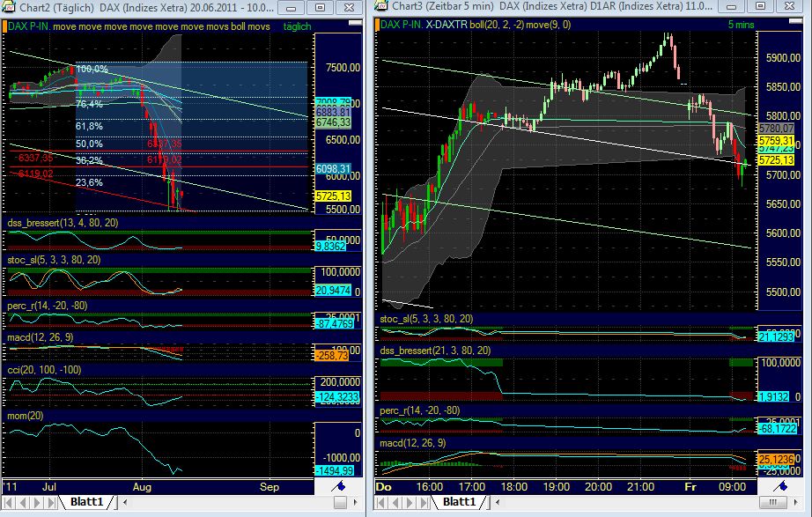Click the blue flag icon in Chart2
The image size is (812, 517).
(x=339, y=486)
